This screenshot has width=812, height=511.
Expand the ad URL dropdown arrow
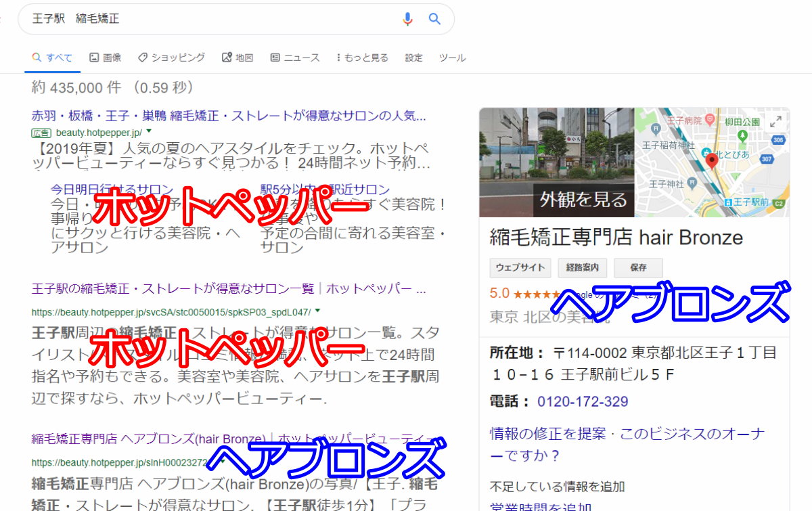148,132
